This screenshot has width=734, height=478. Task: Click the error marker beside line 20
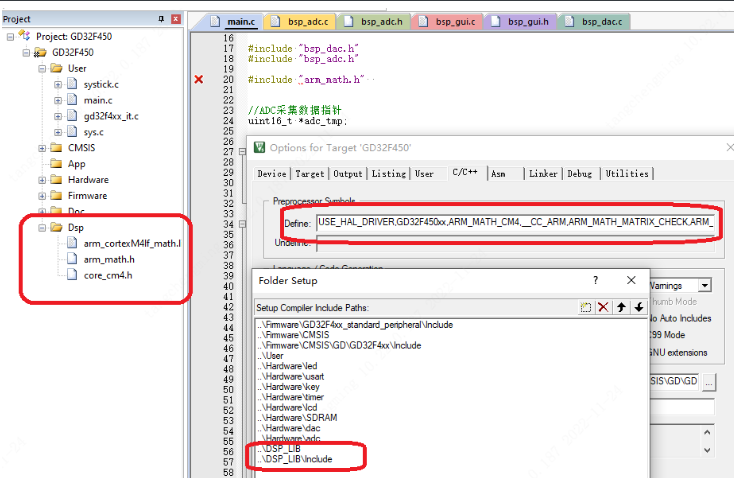[199, 80]
